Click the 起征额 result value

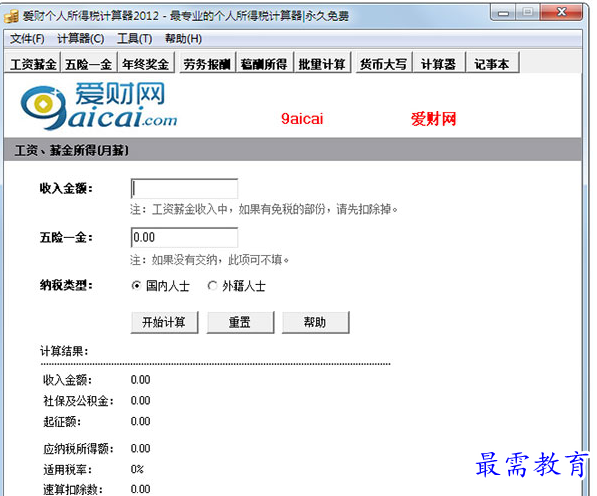[x=140, y=421]
